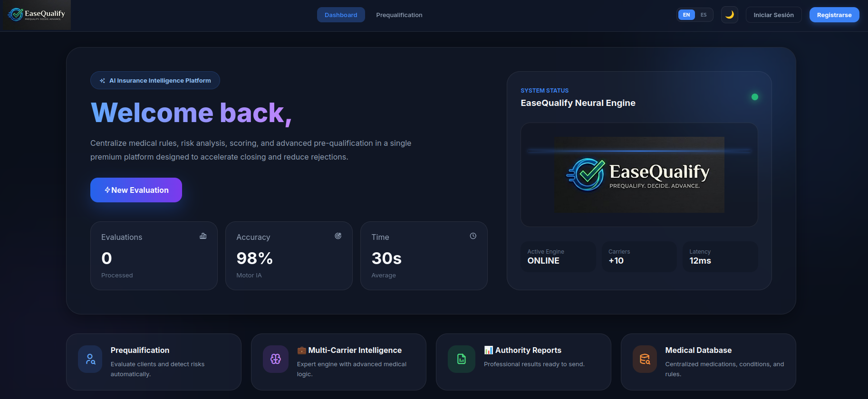This screenshot has height=399, width=868.
Task: Click the target icon in Accuracy card
Action: tap(338, 236)
